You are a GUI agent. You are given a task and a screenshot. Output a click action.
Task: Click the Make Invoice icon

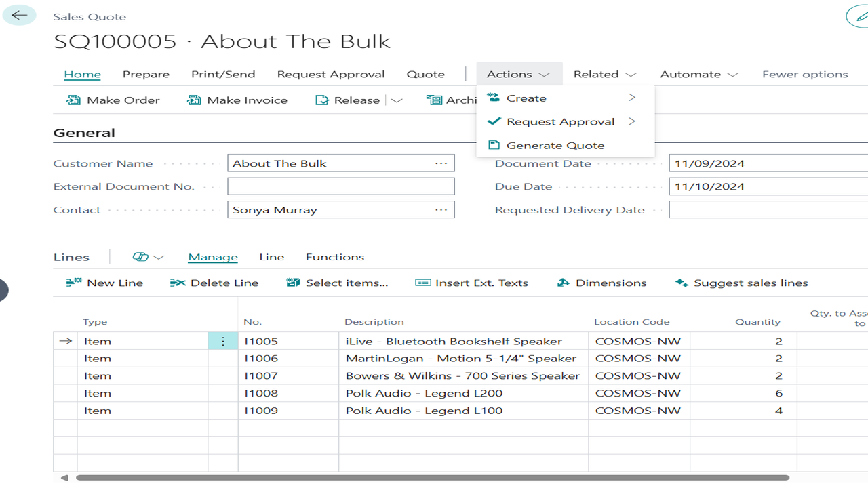point(194,100)
